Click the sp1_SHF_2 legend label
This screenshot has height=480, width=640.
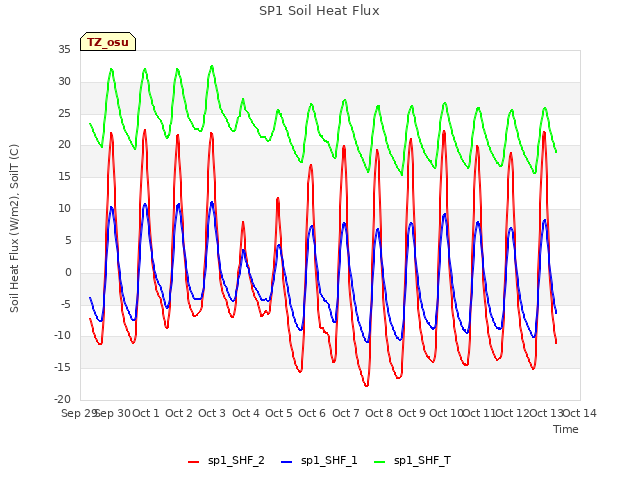pos(236,460)
